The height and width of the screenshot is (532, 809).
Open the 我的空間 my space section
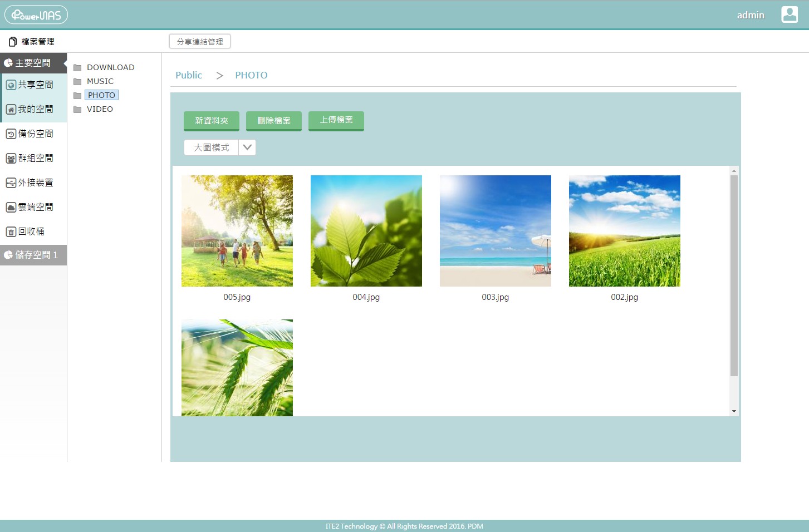coord(33,109)
